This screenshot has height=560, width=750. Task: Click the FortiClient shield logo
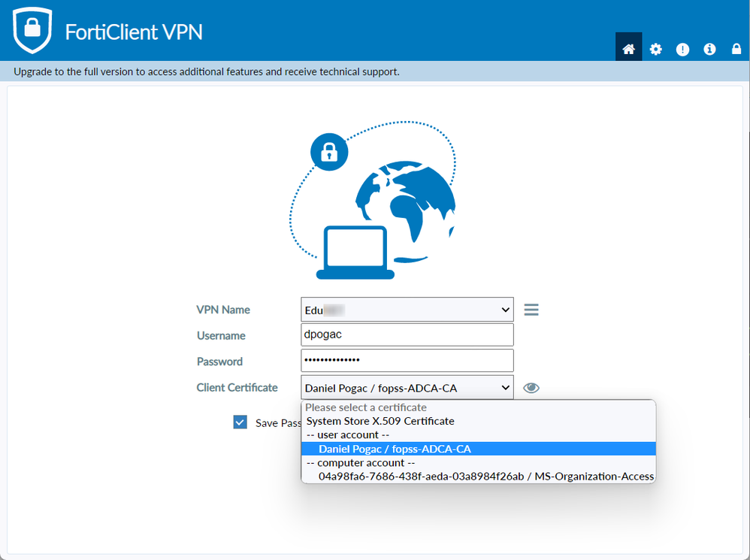pyautogui.click(x=32, y=30)
